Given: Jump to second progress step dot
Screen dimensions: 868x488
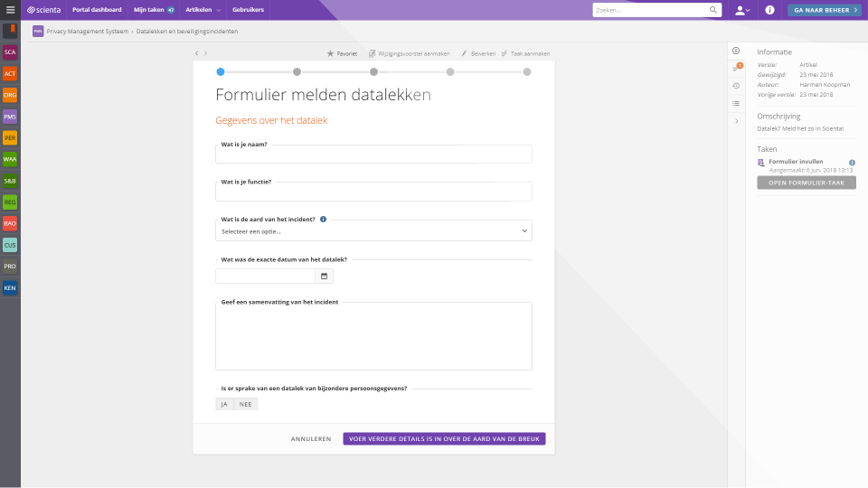Looking at the screenshot, I should click(x=297, y=72).
